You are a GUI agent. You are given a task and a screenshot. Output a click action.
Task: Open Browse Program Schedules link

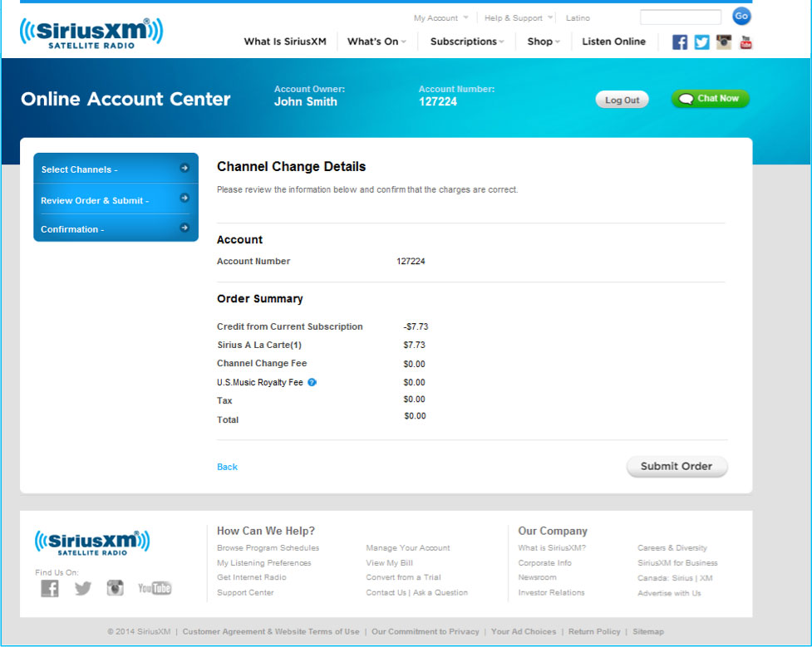tap(268, 547)
